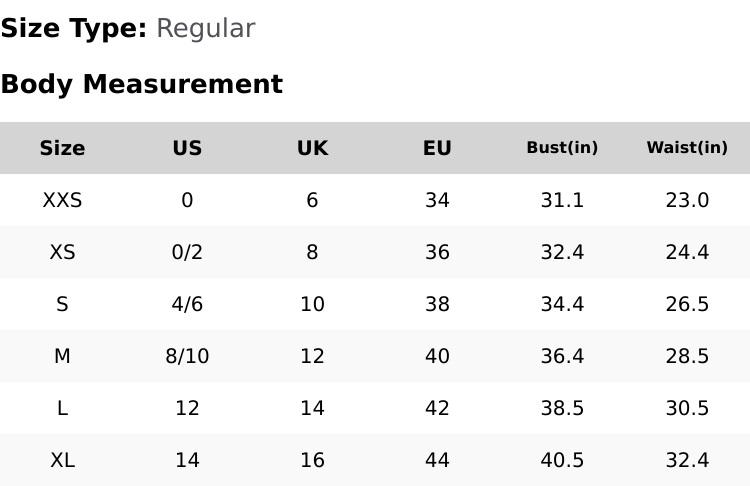
Task: Click the UK 14 cell
Action: [x=312, y=408]
